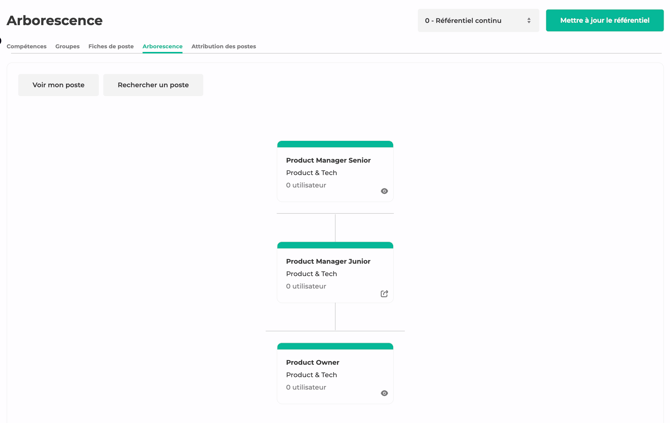Screen dimensions: 670x423
Task: Select the Product Owner card title
Action: click(x=312, y=362)
